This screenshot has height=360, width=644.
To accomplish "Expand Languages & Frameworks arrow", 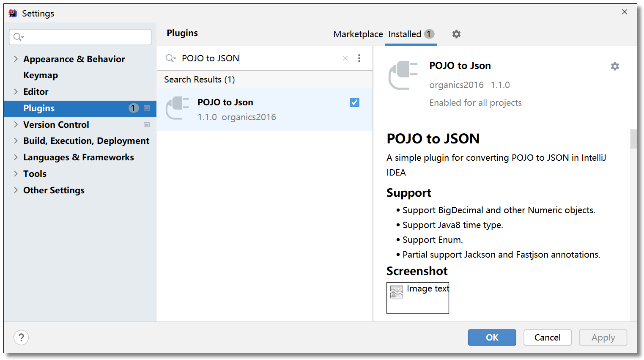I will [x=16, y=157].
